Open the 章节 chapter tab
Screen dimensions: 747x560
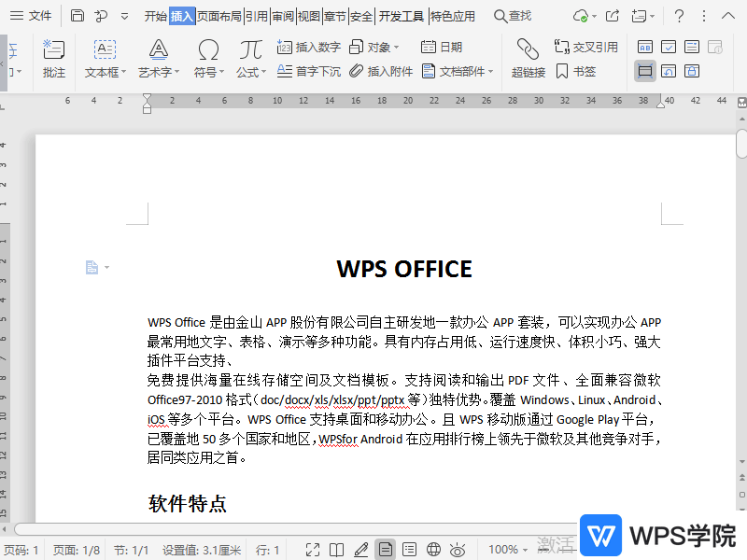pyautogui.click(x=335, y=17)
